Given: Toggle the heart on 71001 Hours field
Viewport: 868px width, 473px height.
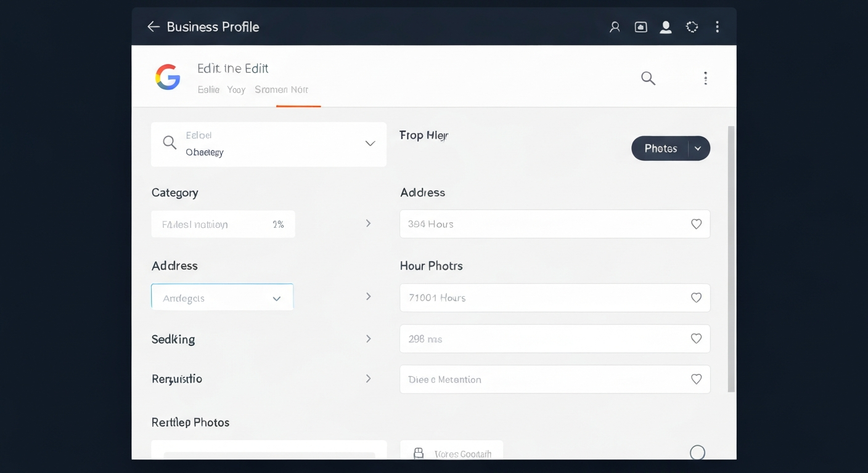Looking at the screenshot, I should (696, 298).
